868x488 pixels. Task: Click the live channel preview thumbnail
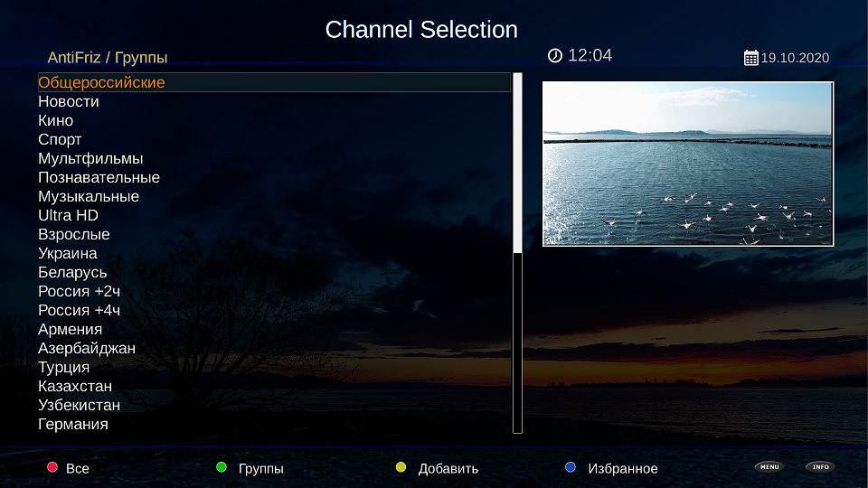pyautogui.click(x=687, y=164)
